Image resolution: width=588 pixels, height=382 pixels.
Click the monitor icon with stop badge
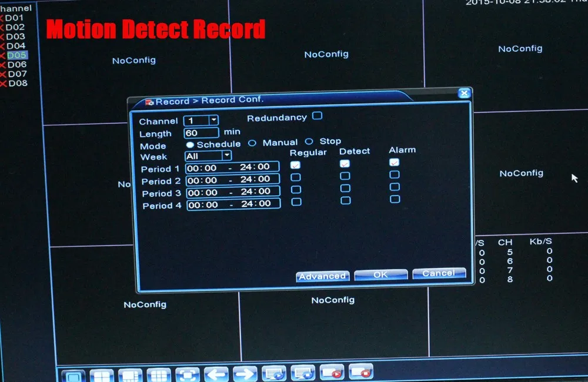[x=303, y=372]
